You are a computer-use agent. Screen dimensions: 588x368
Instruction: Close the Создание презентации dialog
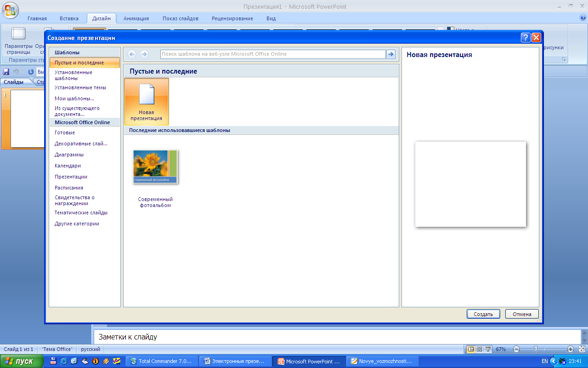536,38
